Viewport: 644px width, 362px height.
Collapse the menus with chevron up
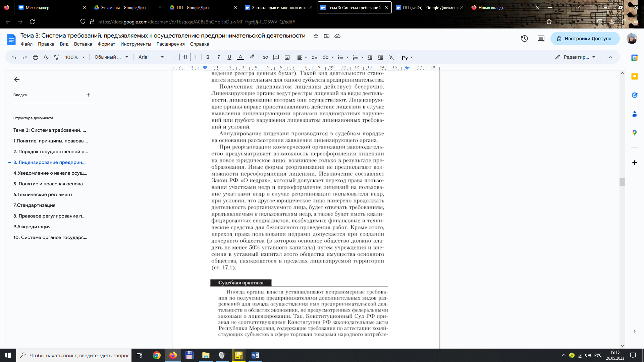610,57
